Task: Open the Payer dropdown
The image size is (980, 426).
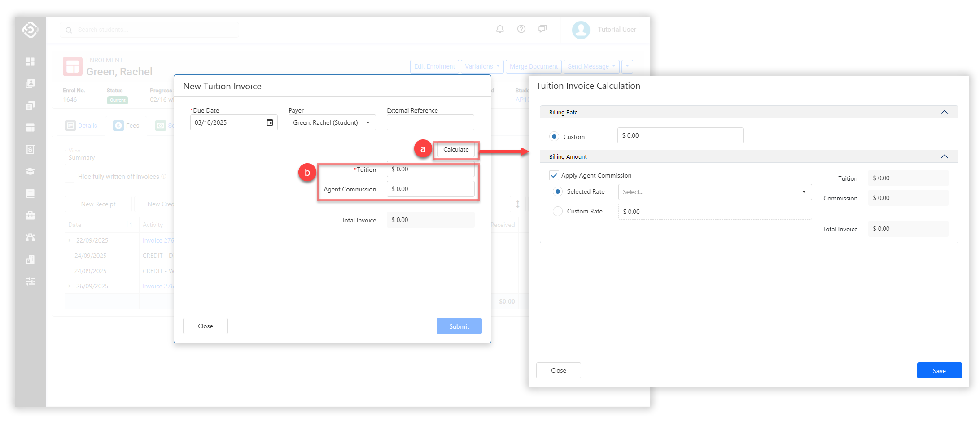Action: (x=332, y=122)
